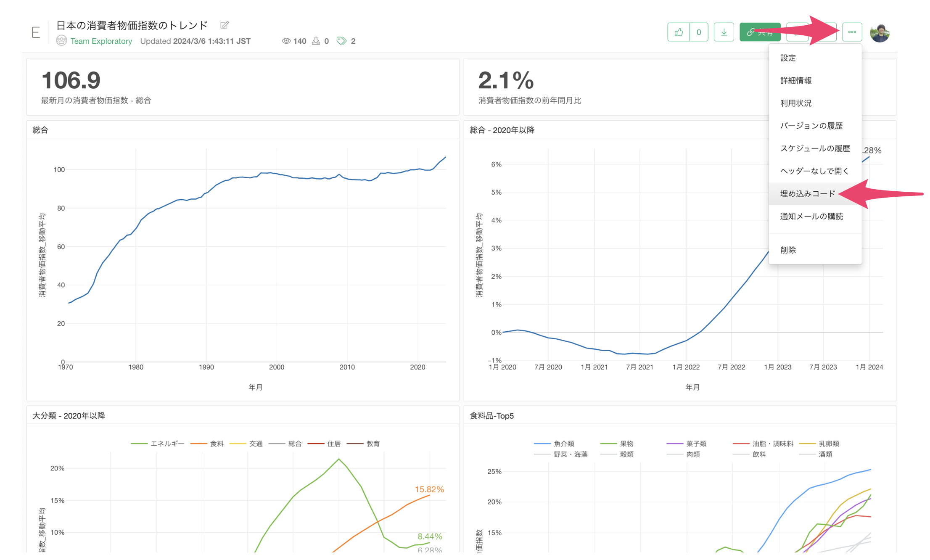Select 詳細情報 menu item

point(815,80)
